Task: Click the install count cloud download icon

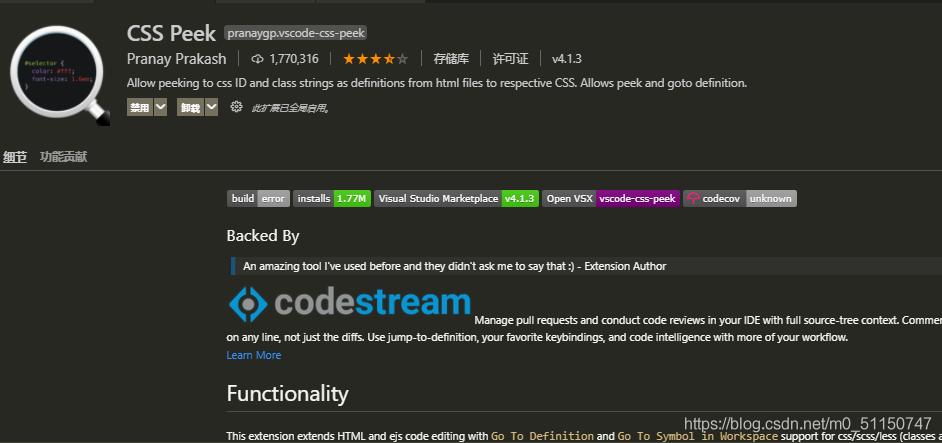Action: [258, 59]
